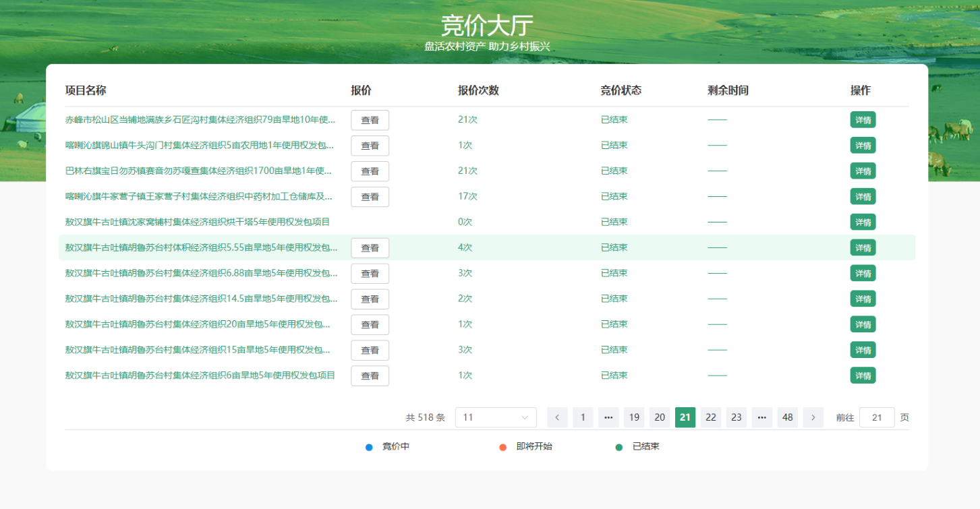Open 详情 for 赤峰市松山区 79亩旱地 project

tap(863, 120)
